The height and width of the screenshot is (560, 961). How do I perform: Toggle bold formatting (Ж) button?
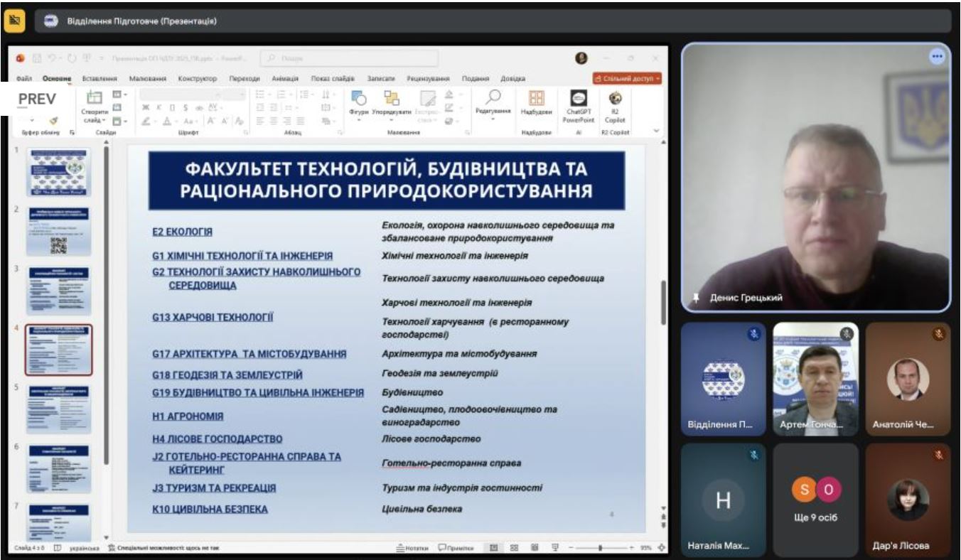145,107
